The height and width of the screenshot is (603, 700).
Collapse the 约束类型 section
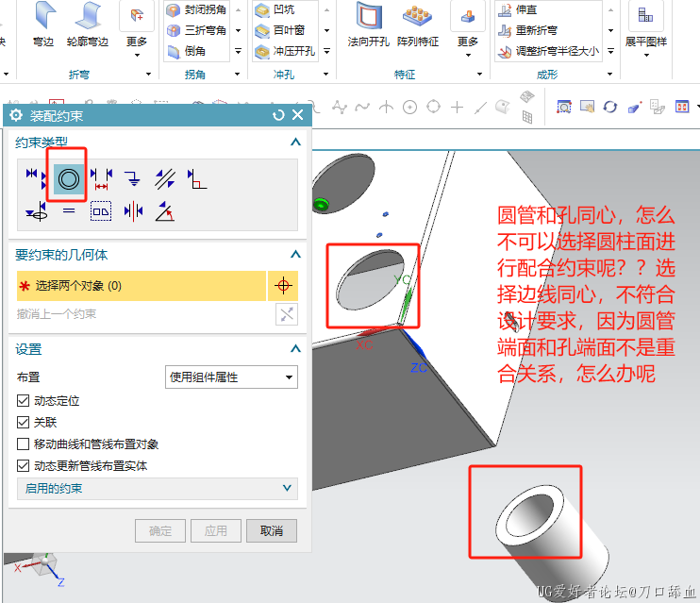(x=295, y=142)
